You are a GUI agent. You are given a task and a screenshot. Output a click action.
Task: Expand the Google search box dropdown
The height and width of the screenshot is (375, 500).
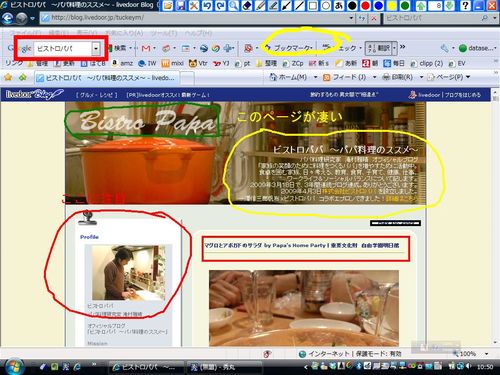[96, 49]
